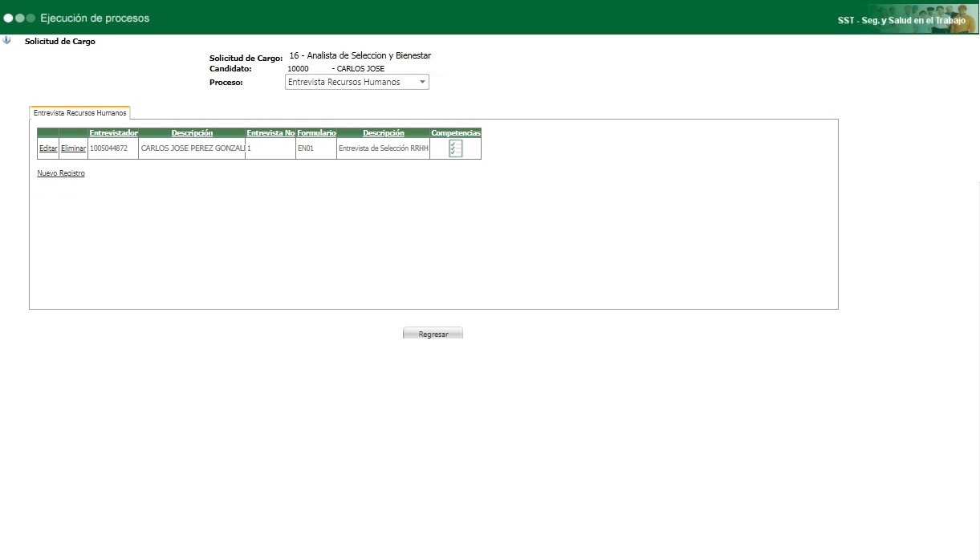
Task: Click the Solicitud de Cargo heading
Action: click(60, 41)
